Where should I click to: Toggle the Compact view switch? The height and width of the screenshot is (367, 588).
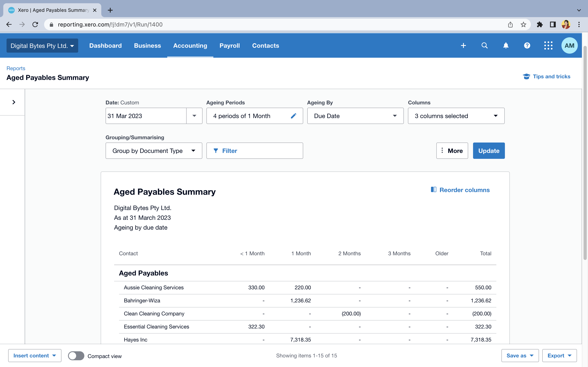[76, 356]
